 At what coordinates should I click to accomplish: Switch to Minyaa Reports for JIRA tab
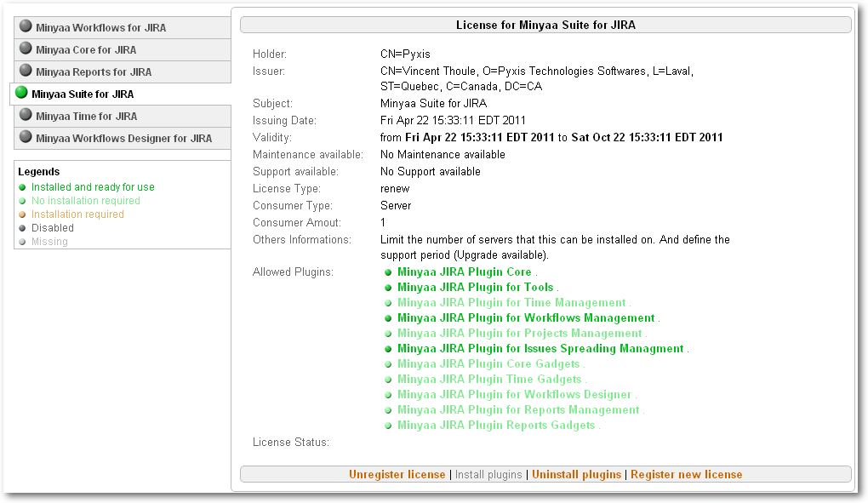123,72
